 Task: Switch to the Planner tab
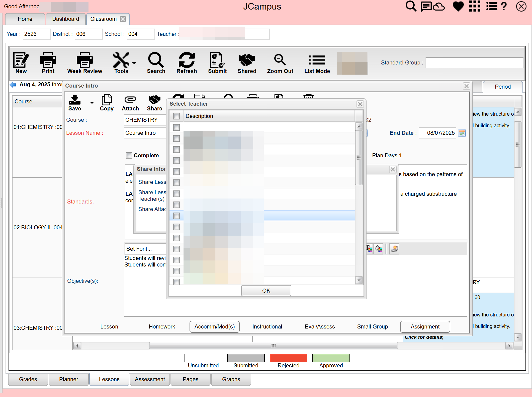click(69, 379)
